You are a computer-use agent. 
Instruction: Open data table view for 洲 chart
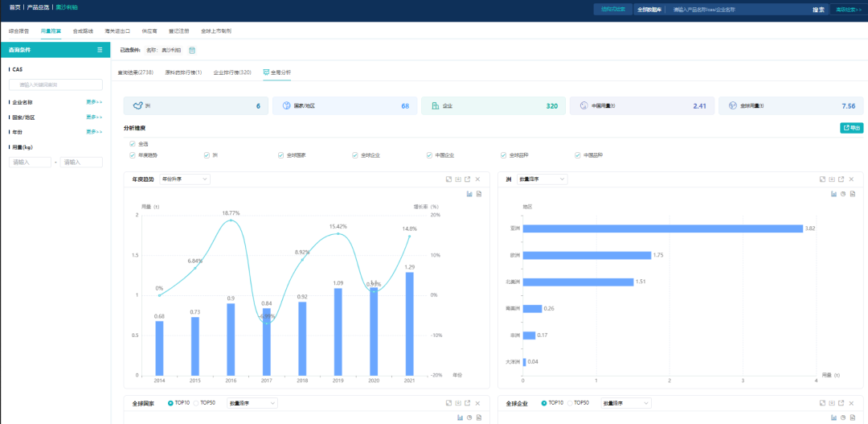(x=852, y=194)
